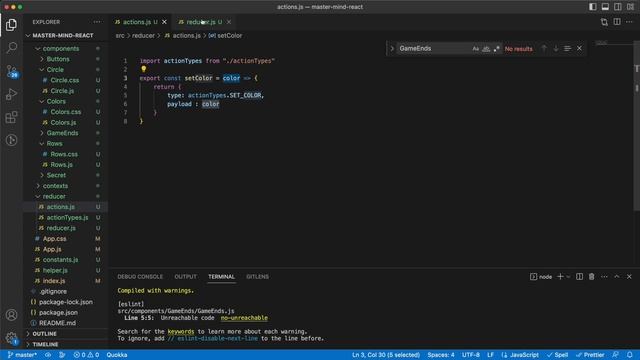The image size is (640, 360).
Task: Open notifications bell in status bar
Action: point(629,355)
